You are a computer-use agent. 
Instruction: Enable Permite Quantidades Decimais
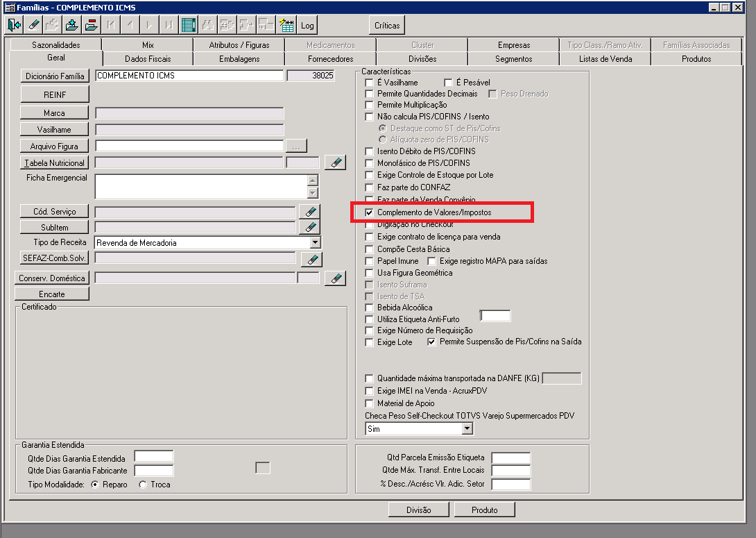click(x=369, y=94)
